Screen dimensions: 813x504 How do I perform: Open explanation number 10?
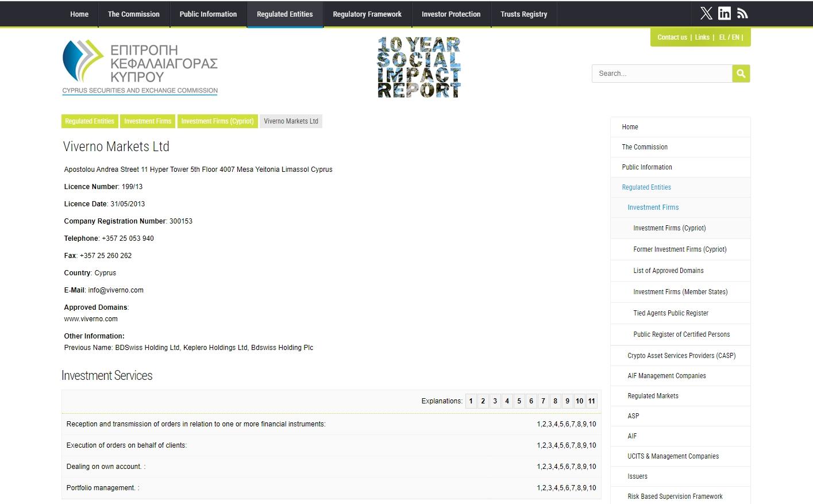tap(579, 401)
